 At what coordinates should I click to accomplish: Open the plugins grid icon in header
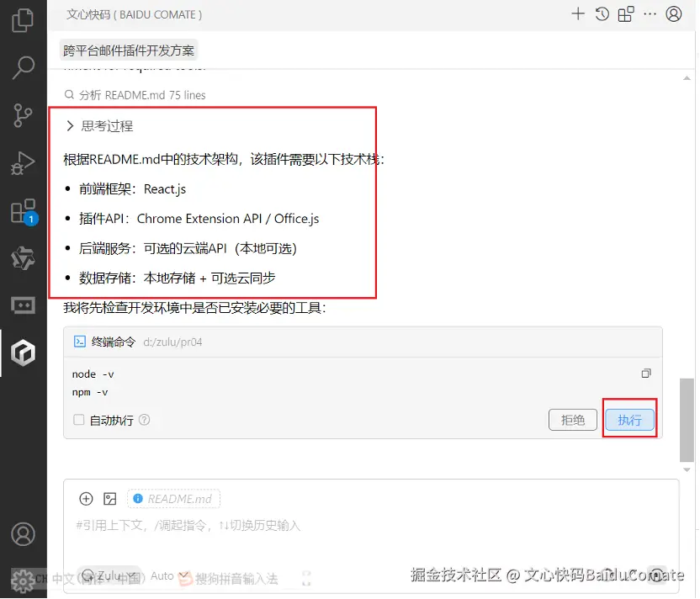[625, 13]
